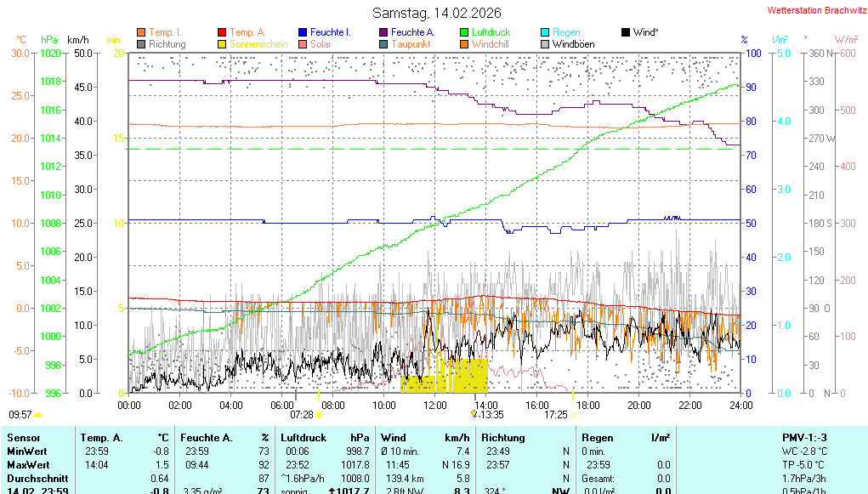Click the blue Feuchte I. legend swatch
The width and height of the screenshot is (868, 494).
point(304,32)
